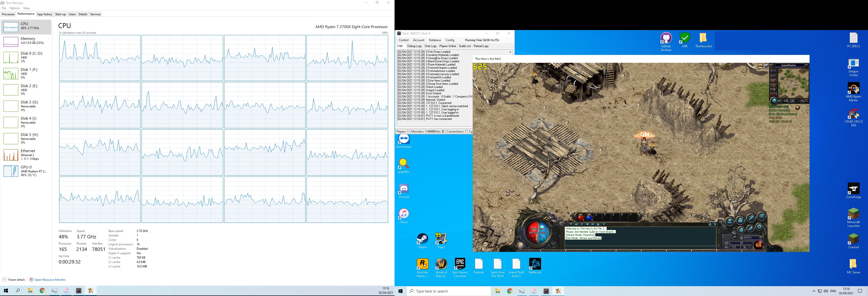
Task: Show hidden tray icons chevron
Action: click(814, 291)
